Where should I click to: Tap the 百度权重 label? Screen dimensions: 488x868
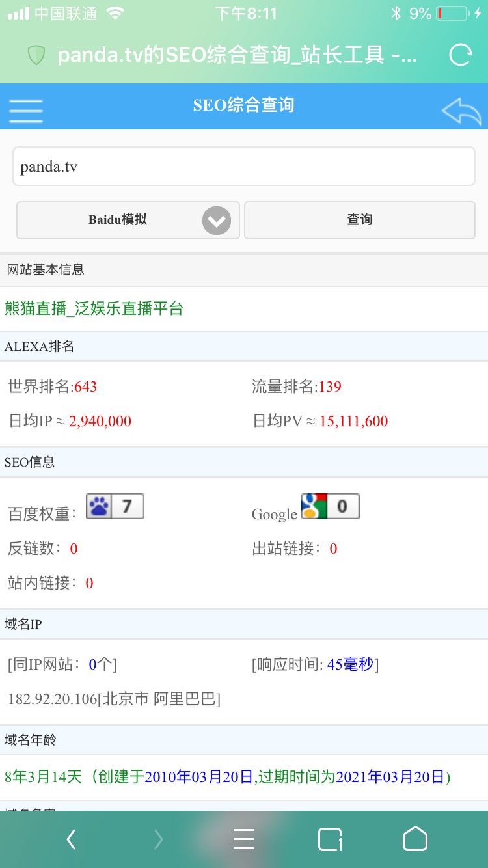coord(42,514)
